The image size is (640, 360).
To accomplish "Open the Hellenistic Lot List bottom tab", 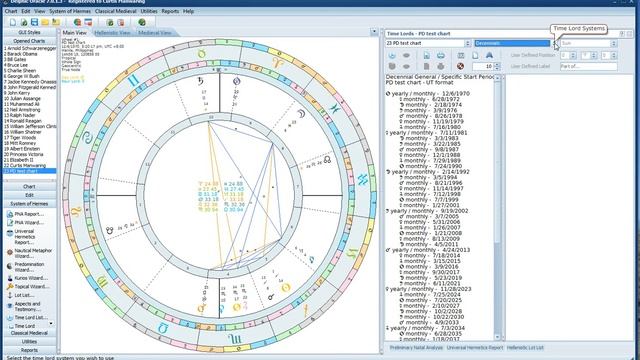I will (525, 348).
